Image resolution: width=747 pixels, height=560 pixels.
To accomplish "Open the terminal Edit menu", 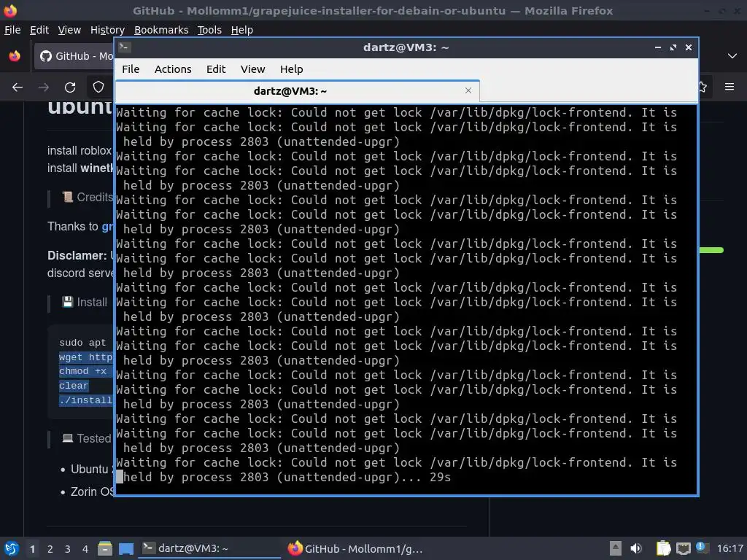I will (x=216, y=69).
